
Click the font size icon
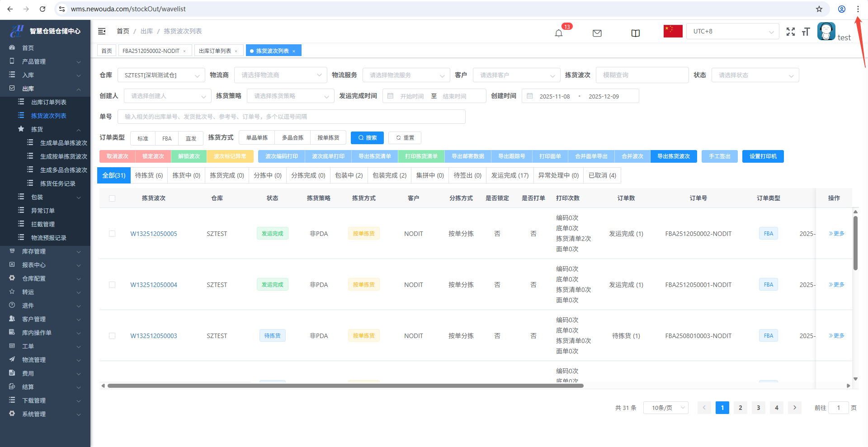[x=806, y=32]
